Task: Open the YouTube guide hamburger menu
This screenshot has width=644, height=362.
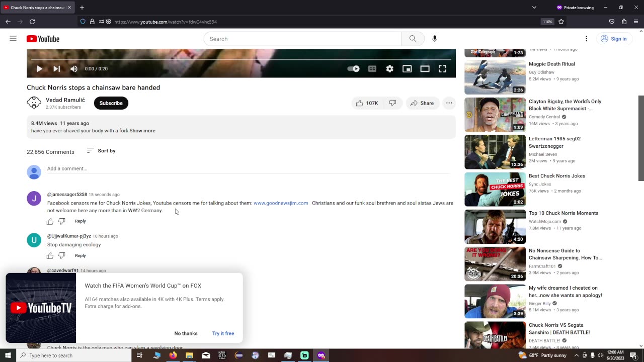Action: (x=13, y=39)
